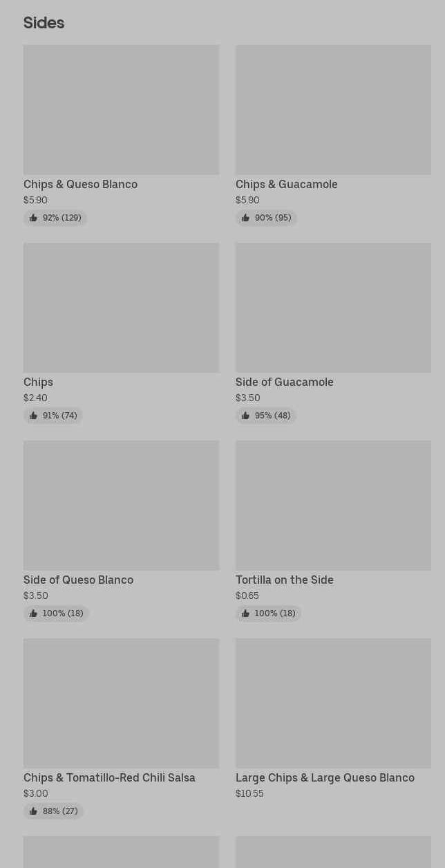The height and width of the screenshot is (868, 445).
Task: Click thumbs-up icon under Side of Guacamole
Action: [245, 416]
